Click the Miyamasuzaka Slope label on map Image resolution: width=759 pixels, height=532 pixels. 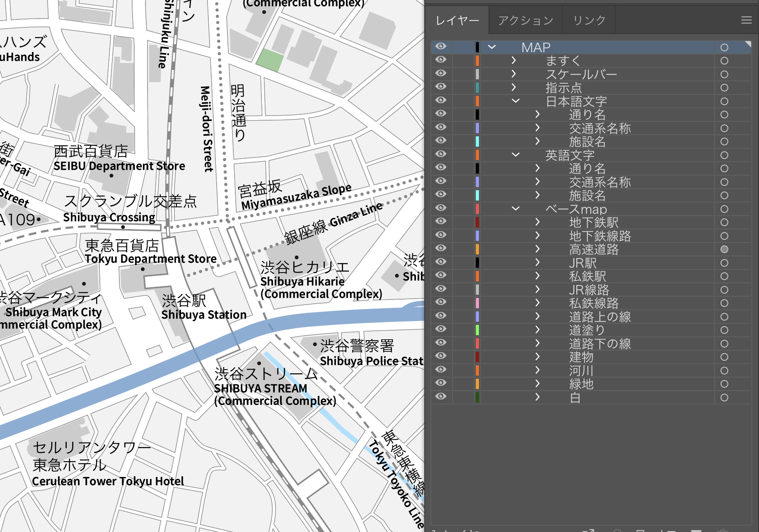tap(296, 197)
